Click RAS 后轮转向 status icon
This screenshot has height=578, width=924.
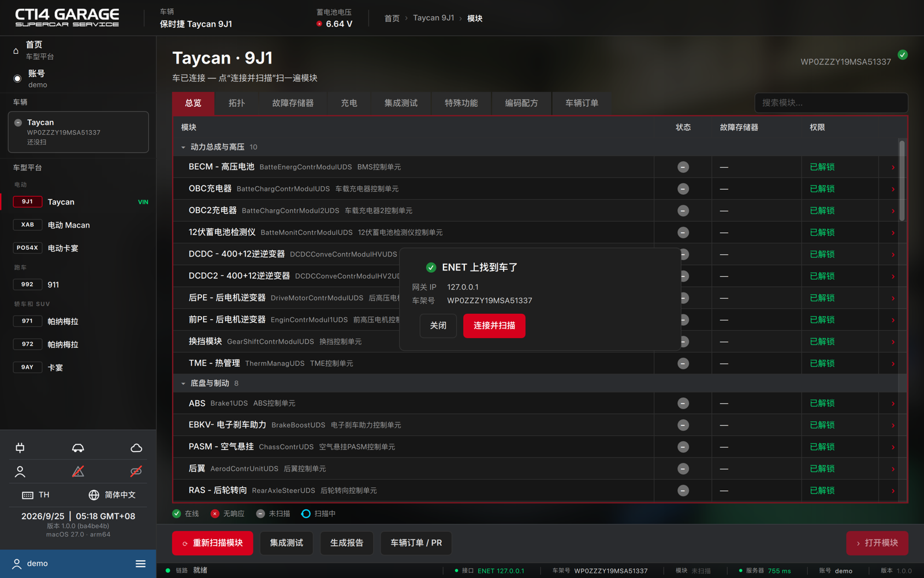click(x=683, y=491)
